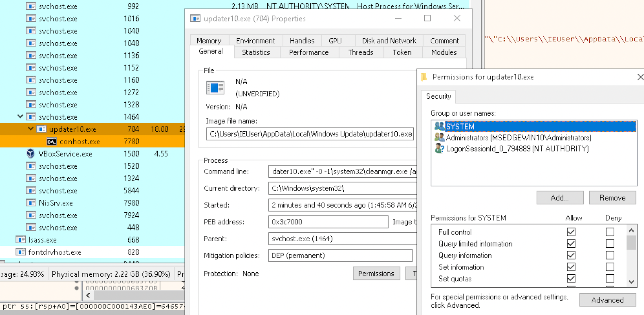Uncheck Allow for Set quotas

[571, 278]
